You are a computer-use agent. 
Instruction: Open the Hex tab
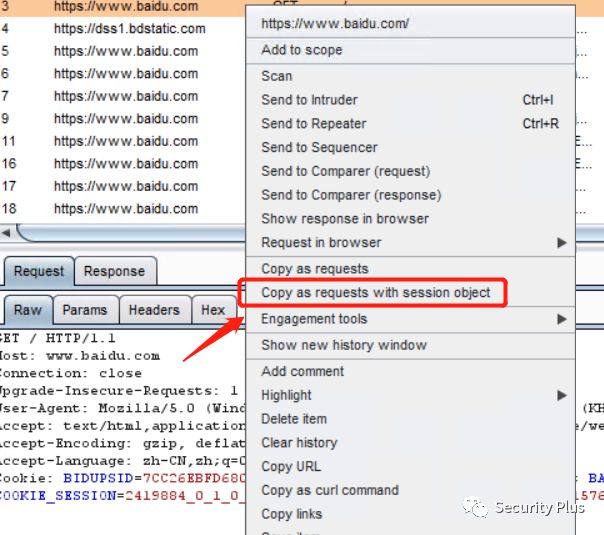click(213, 310)
